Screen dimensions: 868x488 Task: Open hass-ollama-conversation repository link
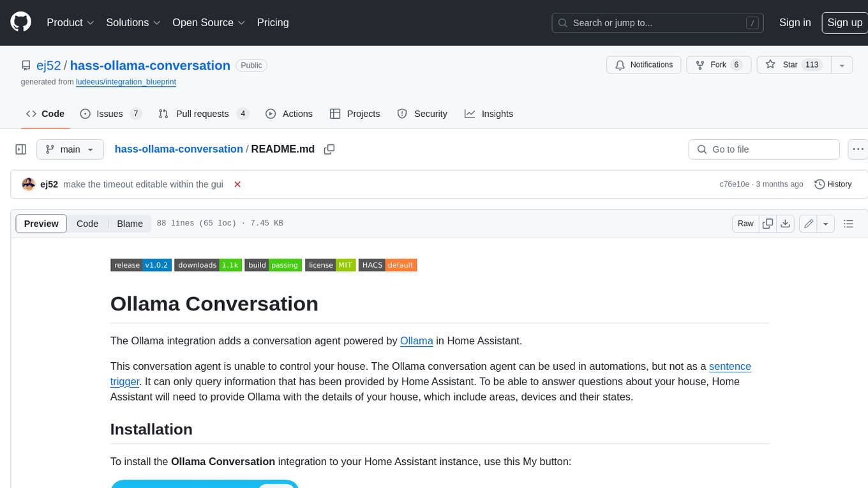pos(150,65)
